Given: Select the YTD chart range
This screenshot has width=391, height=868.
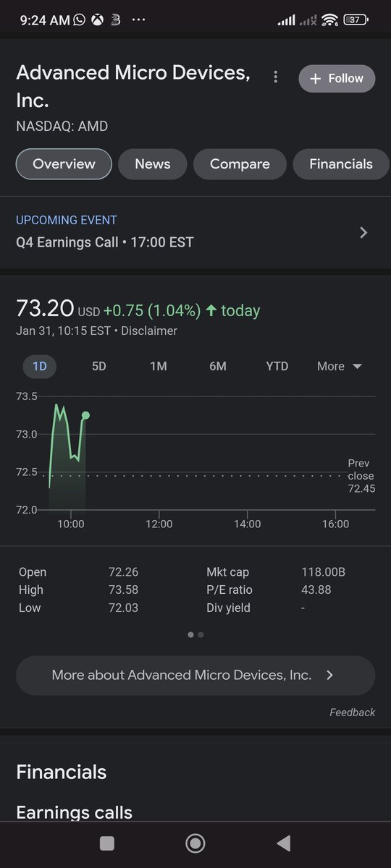Looking at the screenshot, I should (x=277, y=366).
